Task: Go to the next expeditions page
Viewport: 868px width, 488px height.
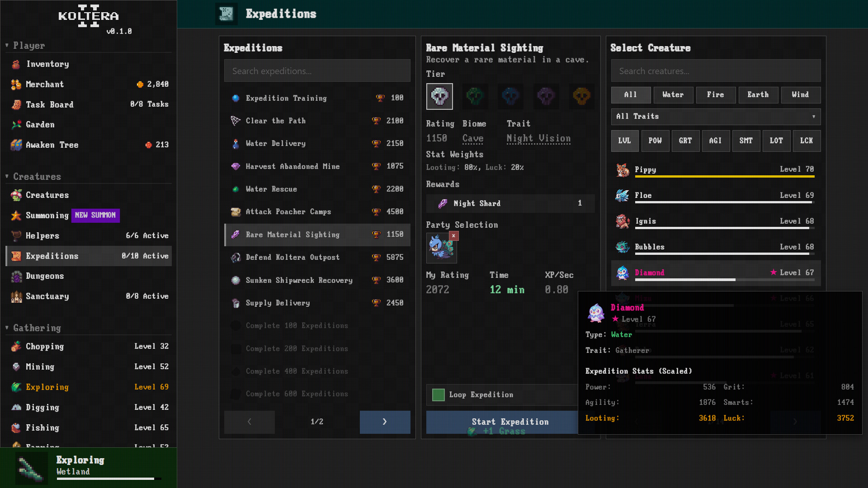Action: click(x=385, y=422)
